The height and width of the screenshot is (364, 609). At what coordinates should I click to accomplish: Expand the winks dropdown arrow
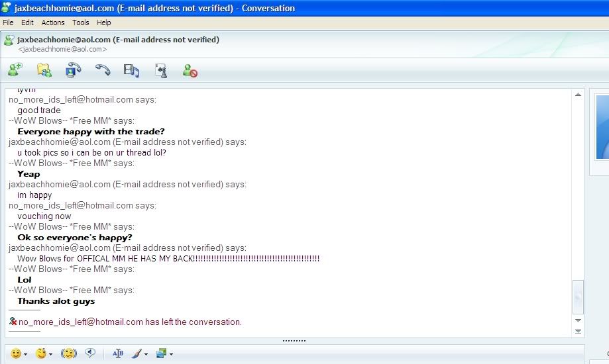point(50,354)
